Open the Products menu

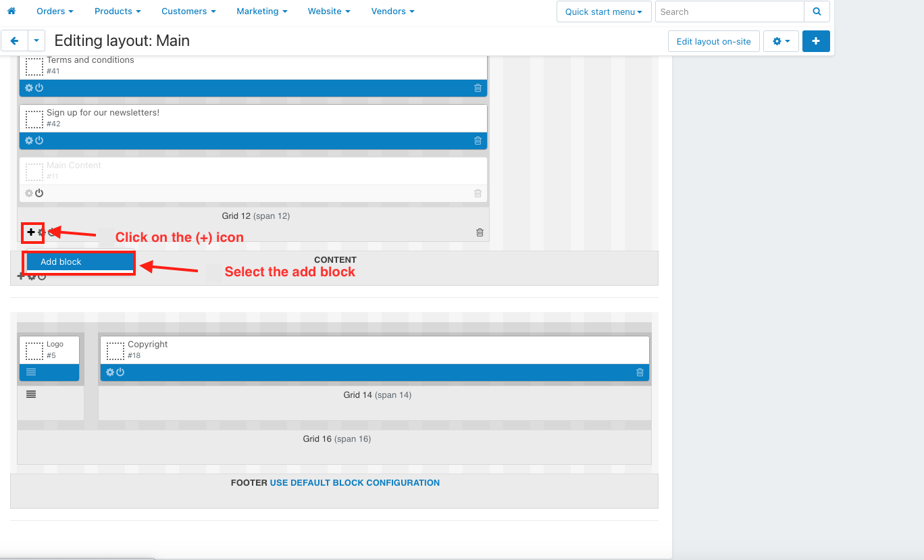[118, 11]
